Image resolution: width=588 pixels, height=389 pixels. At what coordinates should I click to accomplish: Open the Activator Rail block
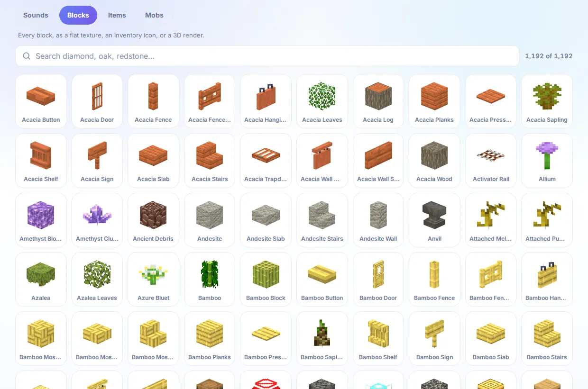point(491,161)
